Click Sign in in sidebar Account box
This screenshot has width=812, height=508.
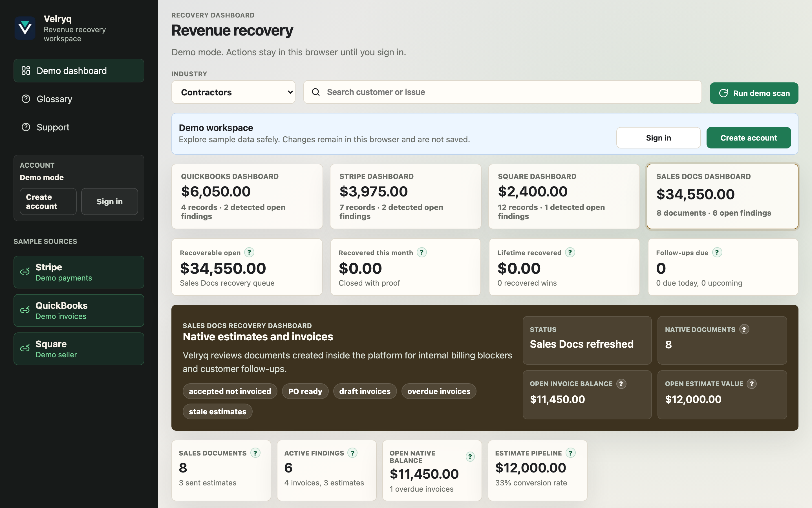point(109,201)
